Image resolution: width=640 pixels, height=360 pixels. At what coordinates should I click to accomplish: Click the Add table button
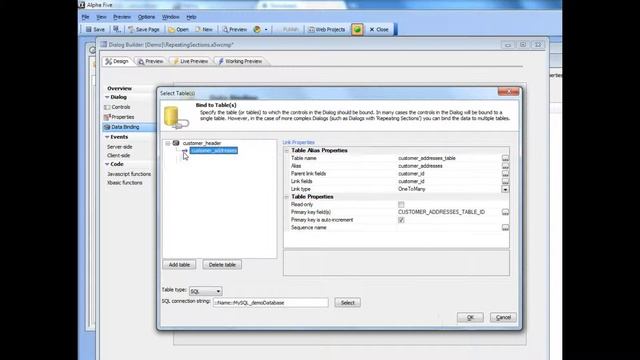point(179,265)
